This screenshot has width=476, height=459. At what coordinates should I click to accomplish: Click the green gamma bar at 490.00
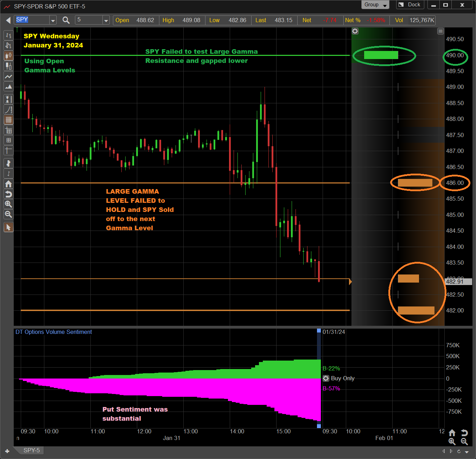[x=381, y=55]
